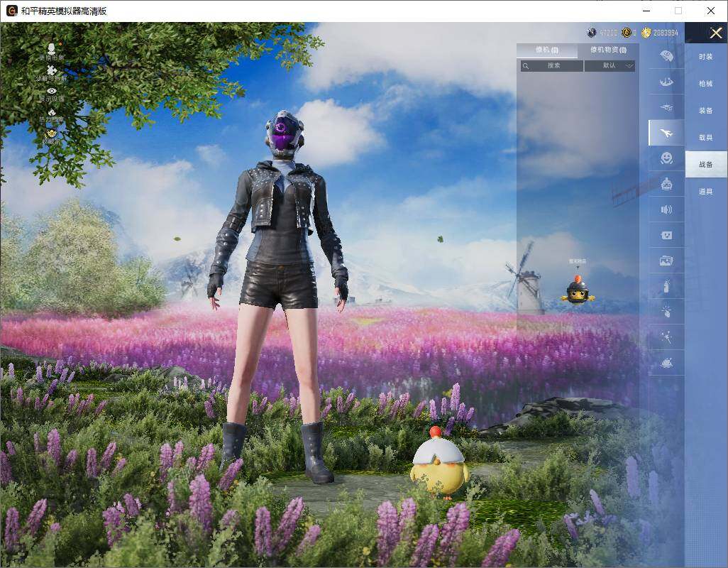Screen dimensions: 728x568
Task: Minimize the emulator window
Action: pos(646,11)
